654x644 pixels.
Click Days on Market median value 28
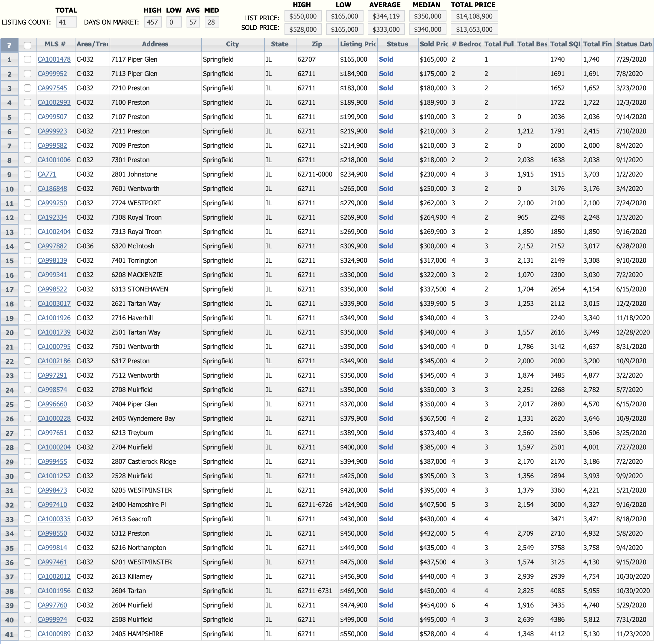(212, 22)
